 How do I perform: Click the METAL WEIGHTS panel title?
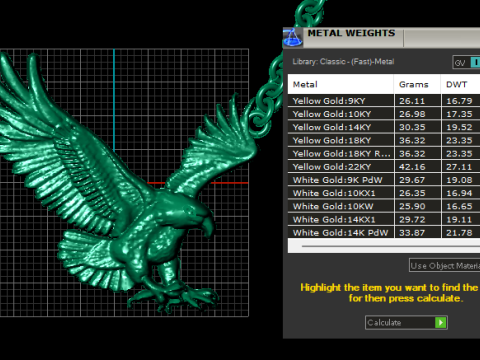pos(351,33)
